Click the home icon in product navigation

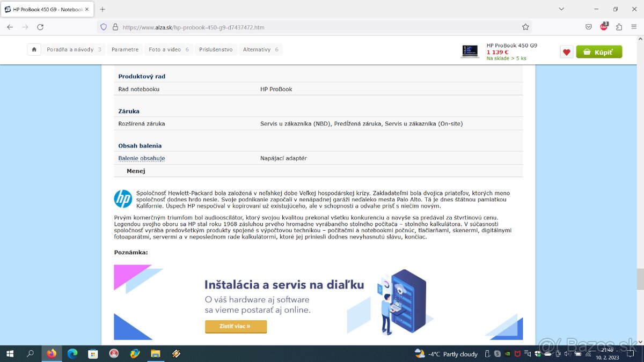pyautogui.click(x=34, y=49)
